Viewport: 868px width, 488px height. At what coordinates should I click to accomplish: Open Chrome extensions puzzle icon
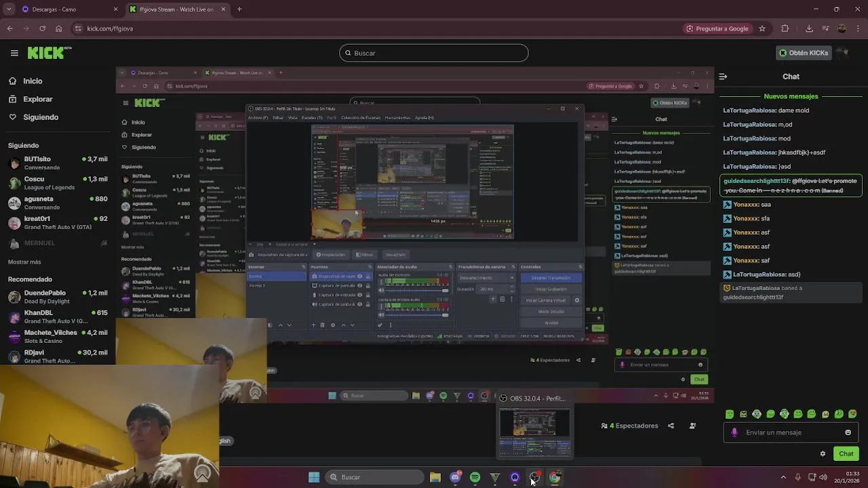(x=785, y=28)
